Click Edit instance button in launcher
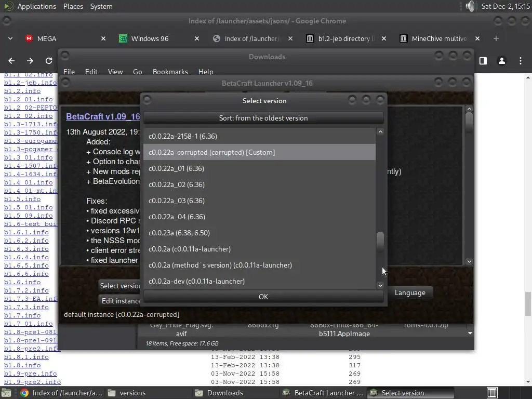532x399 pixels. click(121, 301)
